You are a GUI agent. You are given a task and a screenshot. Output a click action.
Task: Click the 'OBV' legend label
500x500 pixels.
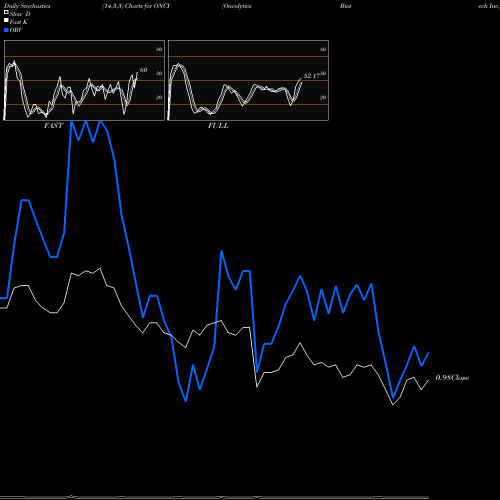pyautogui.click(x=16, y=30)
